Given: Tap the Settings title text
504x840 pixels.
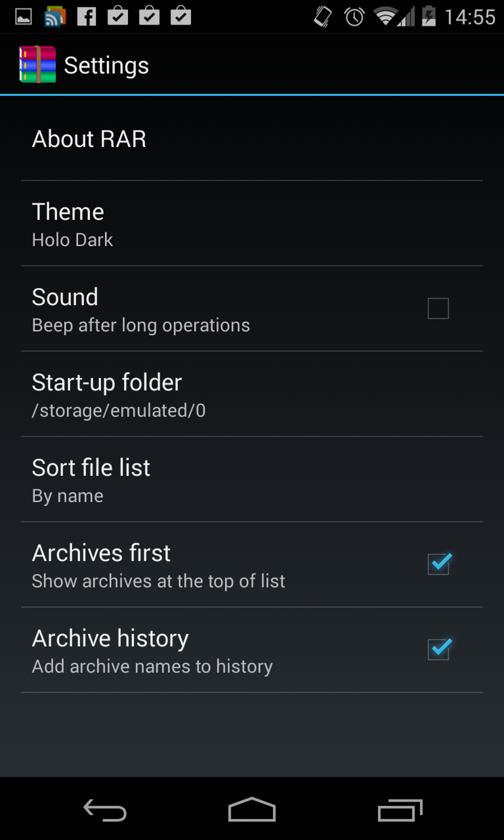Looking at the screenshot, I should click(106, 66).
